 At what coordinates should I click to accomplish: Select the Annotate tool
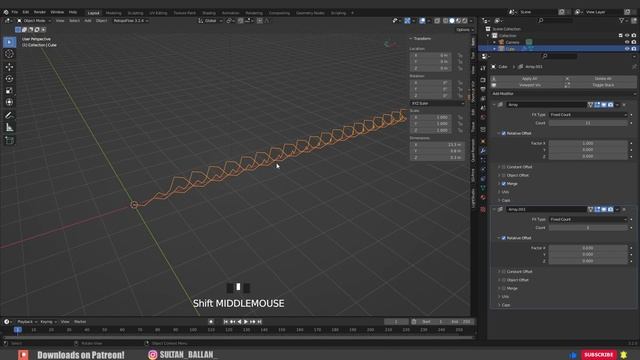click(9, 116)
